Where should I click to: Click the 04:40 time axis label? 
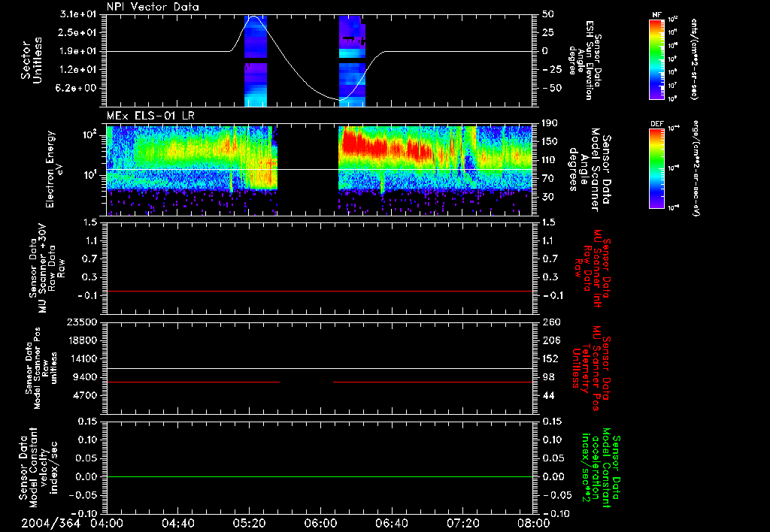coord(177,523)
